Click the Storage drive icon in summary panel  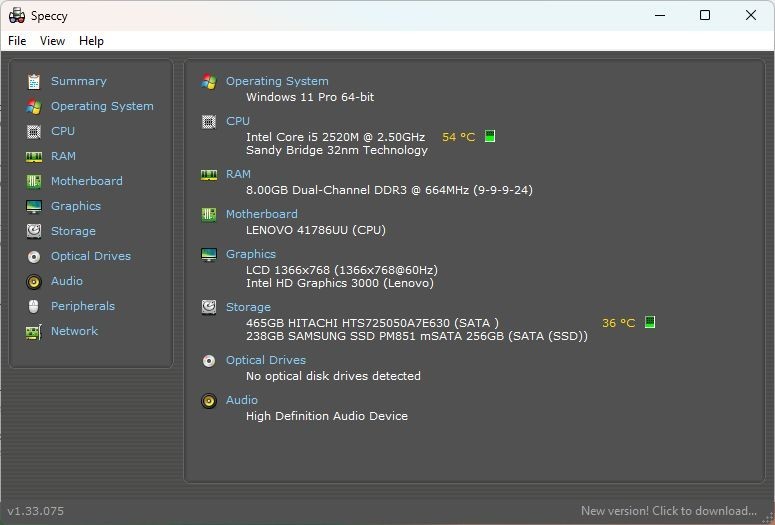[209, 307]
